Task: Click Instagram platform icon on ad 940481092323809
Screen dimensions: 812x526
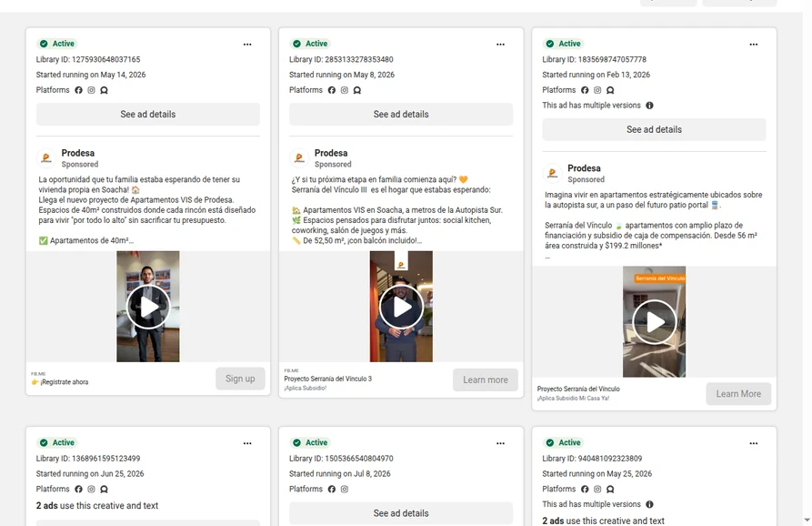Action: [597, 490]
